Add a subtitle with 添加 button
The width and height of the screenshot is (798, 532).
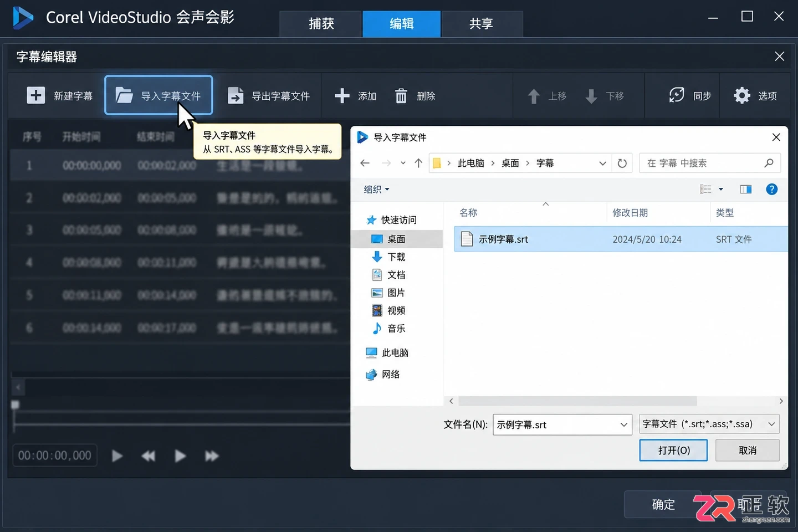[x=356, y=96]
